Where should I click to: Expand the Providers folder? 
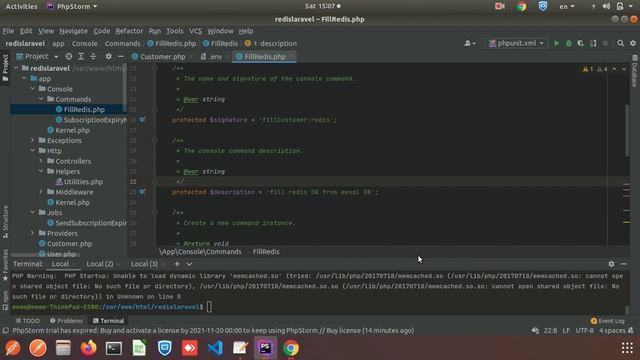pyautogui.click(x=33, y=233)
